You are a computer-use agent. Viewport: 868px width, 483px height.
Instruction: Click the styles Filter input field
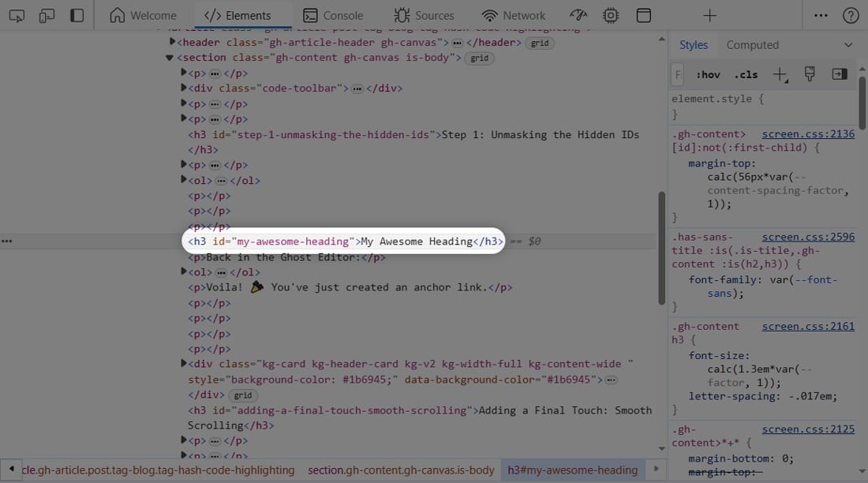click(x=678, y=74)
